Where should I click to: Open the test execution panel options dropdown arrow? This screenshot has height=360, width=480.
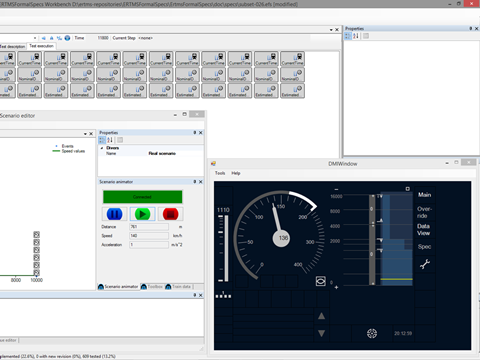(x=331, y=30)
